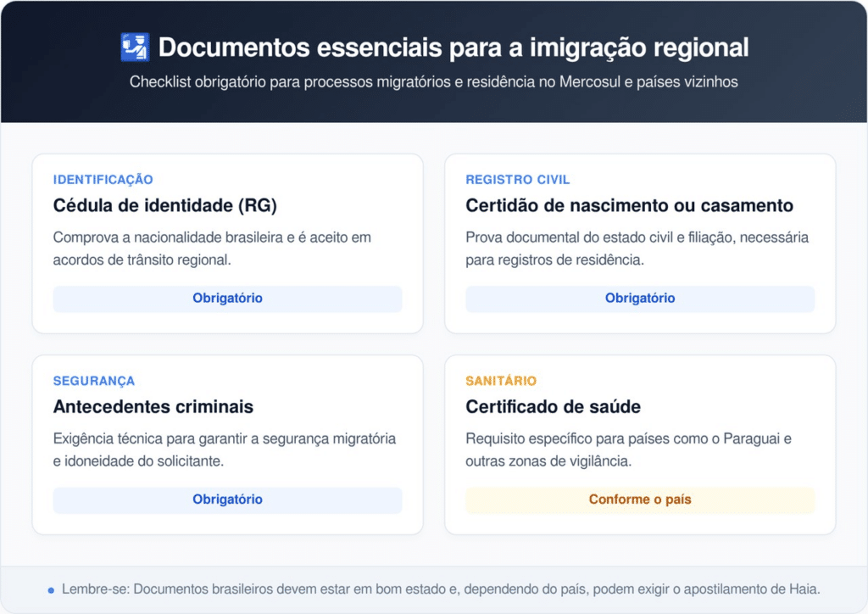Click the description about nacionalidade brasileira
868x614 pixels.
point(212,248)
